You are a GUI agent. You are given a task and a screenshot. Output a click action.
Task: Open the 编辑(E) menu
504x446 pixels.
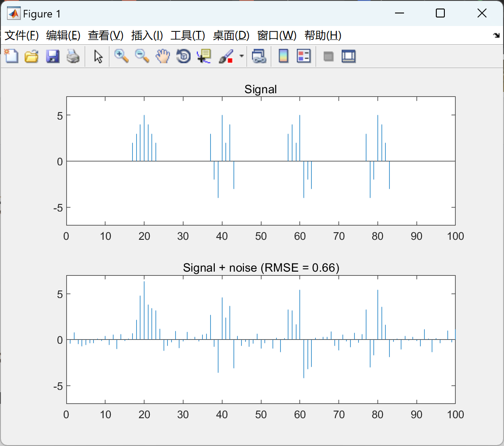coord(63,35)
